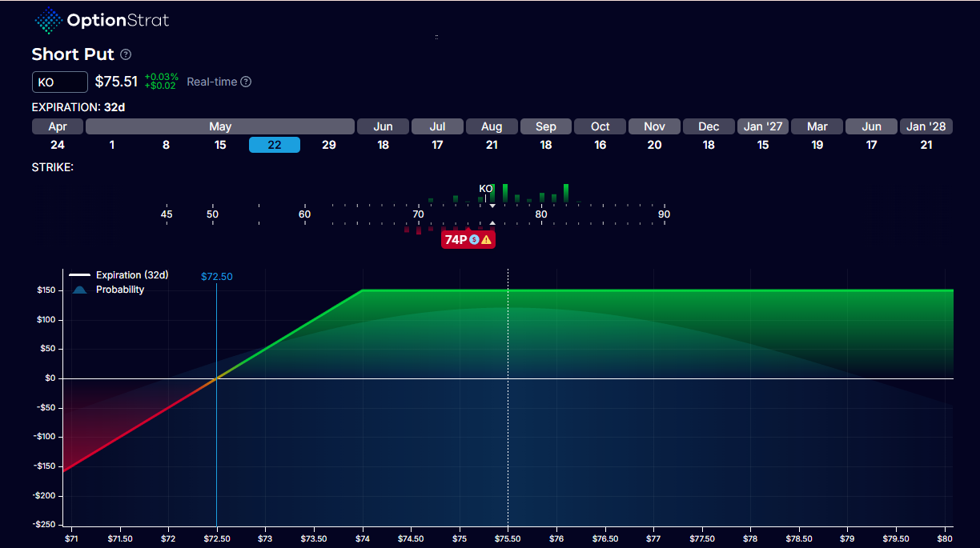980x548 pixels.
Task: Click the OptionStrat diamond logo icon
Action: (50, 21)
